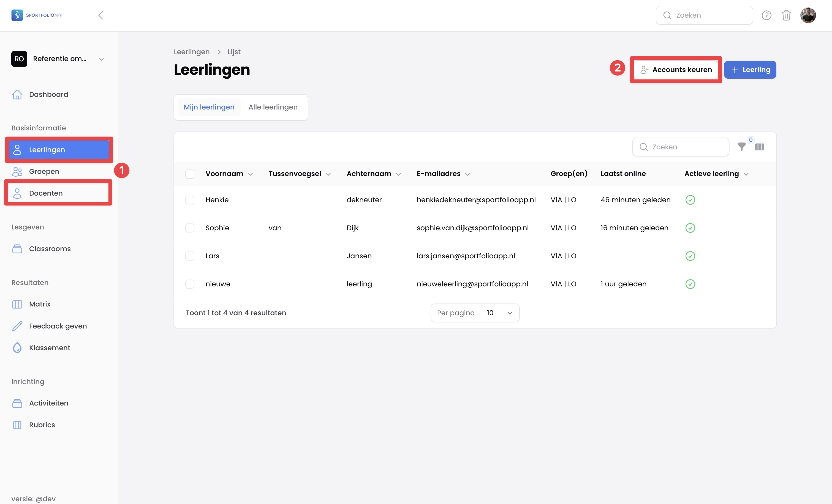Open the table filter funnel icon
The width and height of the screenshot is (832, 504).
[x=741, y=147]
